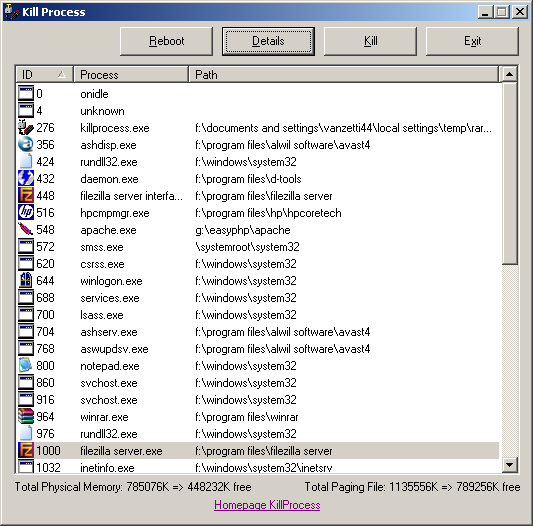
Task: Click the notepad.exe icon
Action: tap(26, 366)
